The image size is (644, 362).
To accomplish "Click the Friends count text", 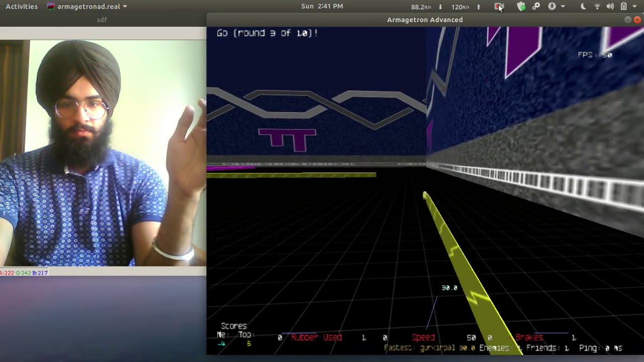I will click(547, 348).
